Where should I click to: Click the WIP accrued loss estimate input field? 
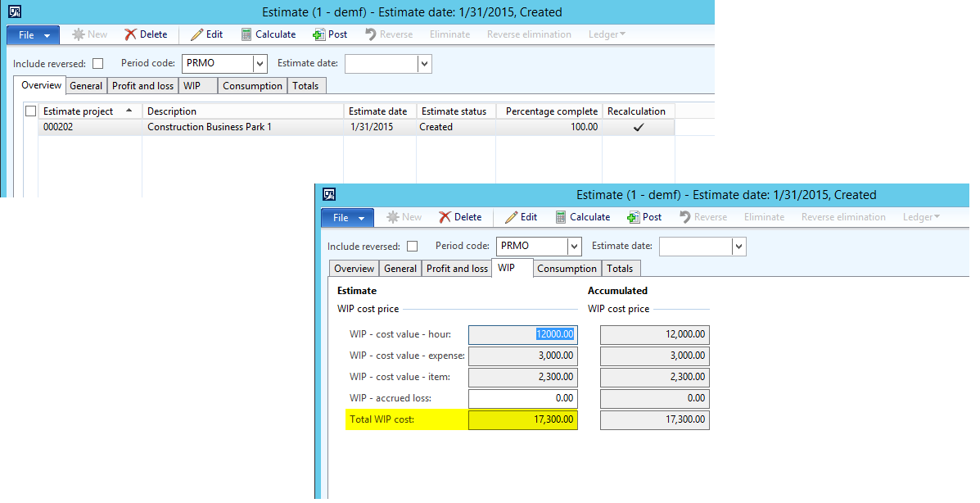coord(522,399)
